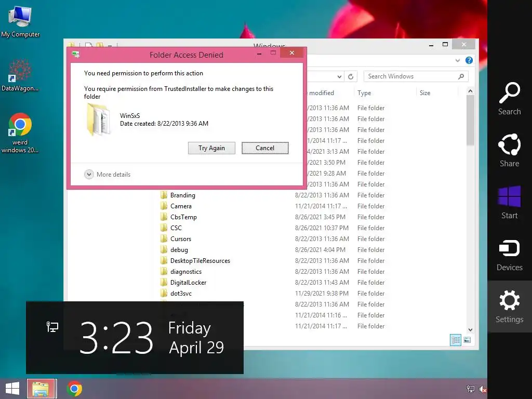Click the 8/22/2013 11:43 AM date cell

click(322, 282)
